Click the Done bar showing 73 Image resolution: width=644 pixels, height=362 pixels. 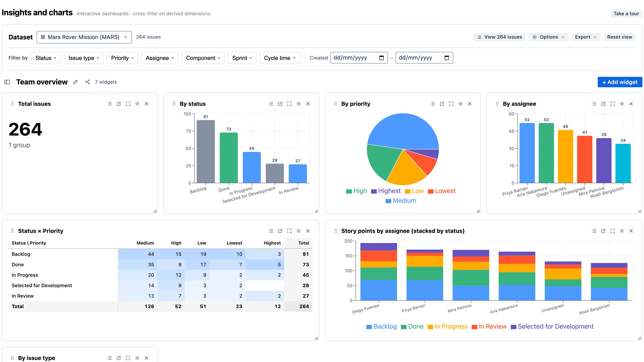click(228, 158)
